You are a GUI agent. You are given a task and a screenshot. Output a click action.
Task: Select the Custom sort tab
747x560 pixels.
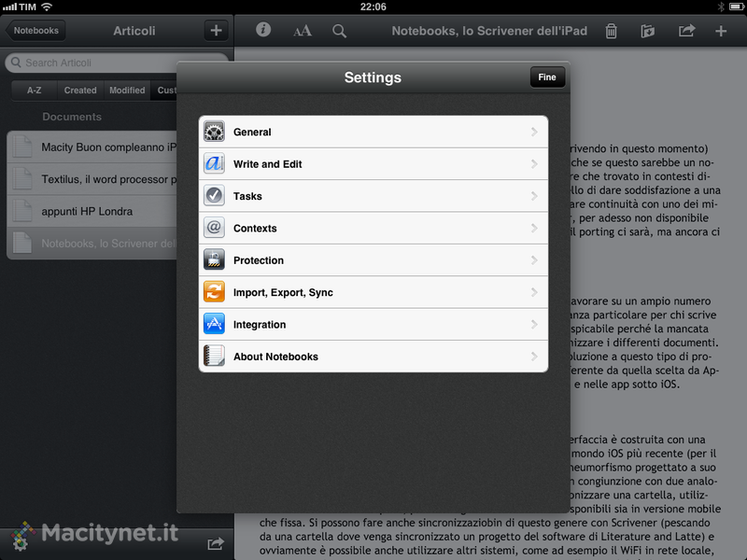(x=164, y=90)
